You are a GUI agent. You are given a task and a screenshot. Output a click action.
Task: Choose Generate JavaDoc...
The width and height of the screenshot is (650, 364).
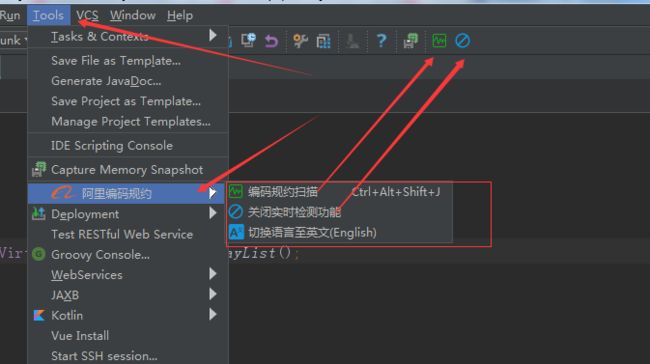(x=128, y=81)
